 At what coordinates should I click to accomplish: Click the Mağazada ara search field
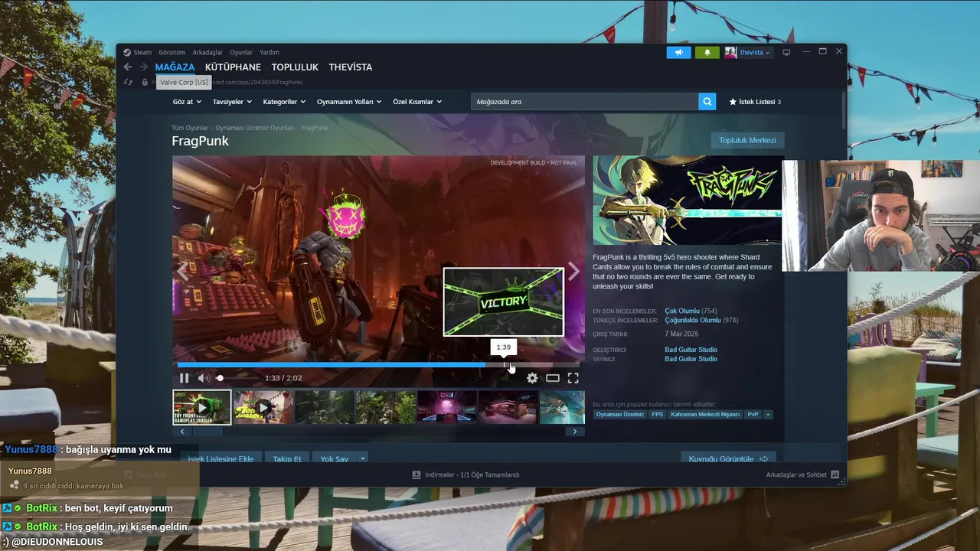(585, 101)
